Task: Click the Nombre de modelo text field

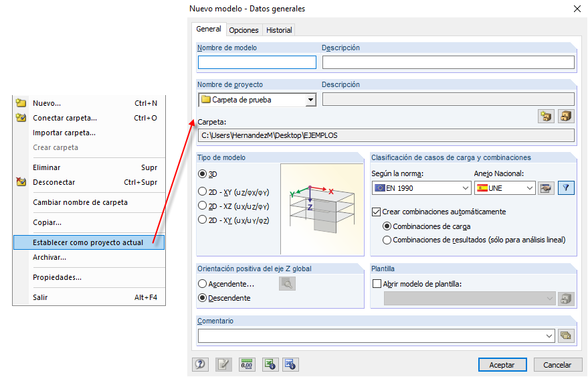Action: (257, 62)
